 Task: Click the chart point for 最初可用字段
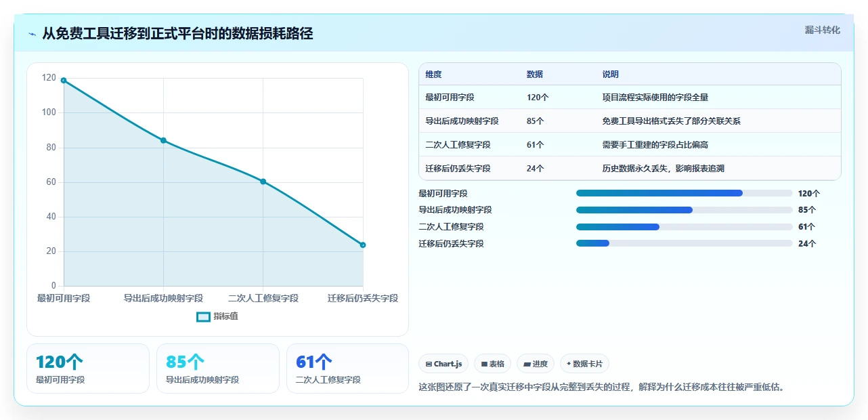click(x=64, y=81)
